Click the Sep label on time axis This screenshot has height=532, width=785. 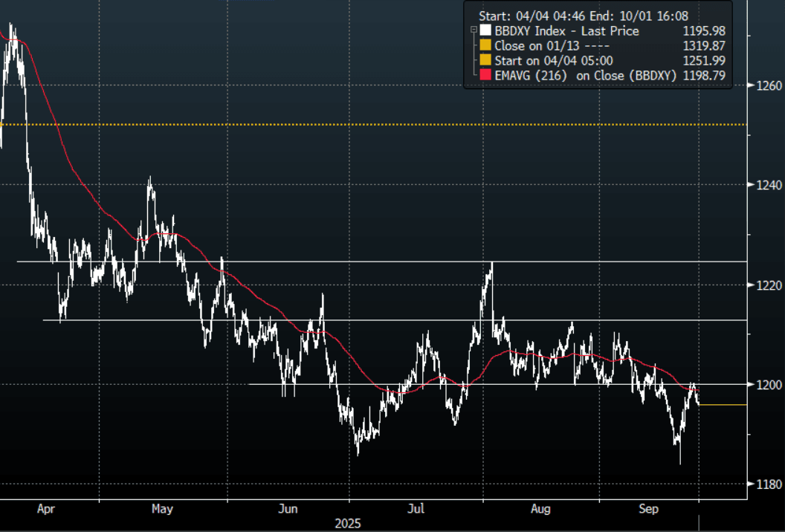pyautogui.click(x=649, y=509)
